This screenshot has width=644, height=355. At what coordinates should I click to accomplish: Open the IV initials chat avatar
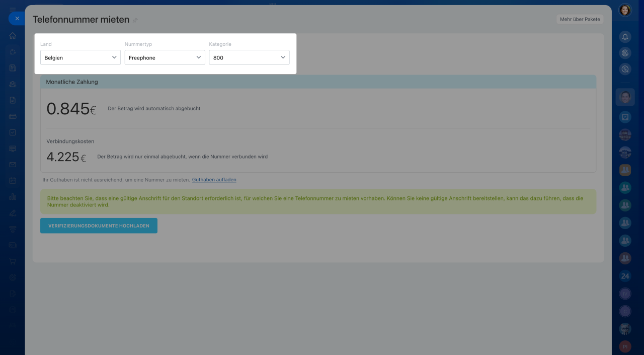(625, 294)
